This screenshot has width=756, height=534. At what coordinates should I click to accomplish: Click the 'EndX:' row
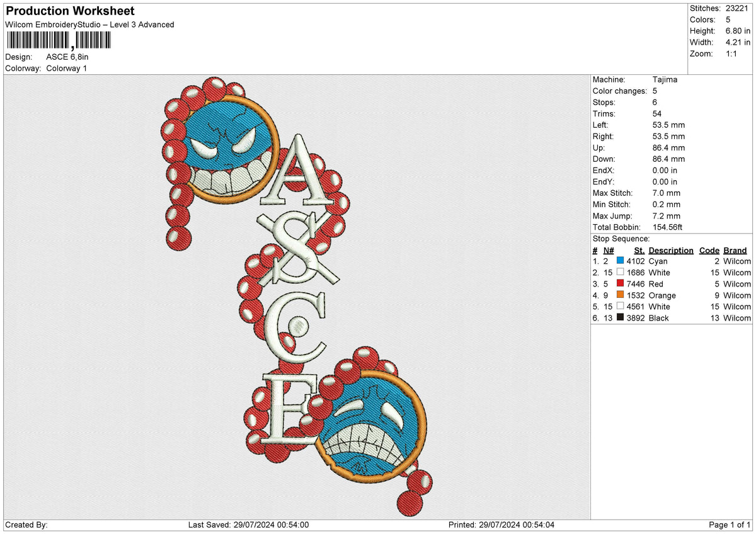635,171
